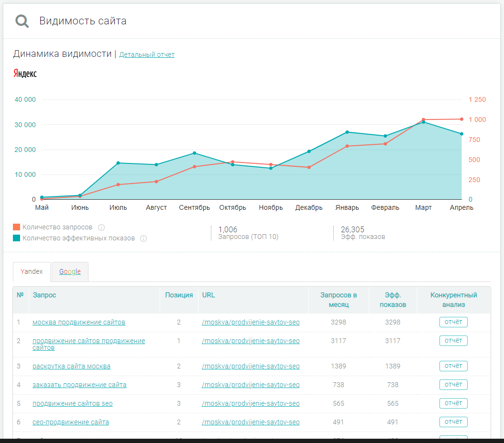Open the продвижение сайтов seo query link
504x443 pixels.
point(73,403)
